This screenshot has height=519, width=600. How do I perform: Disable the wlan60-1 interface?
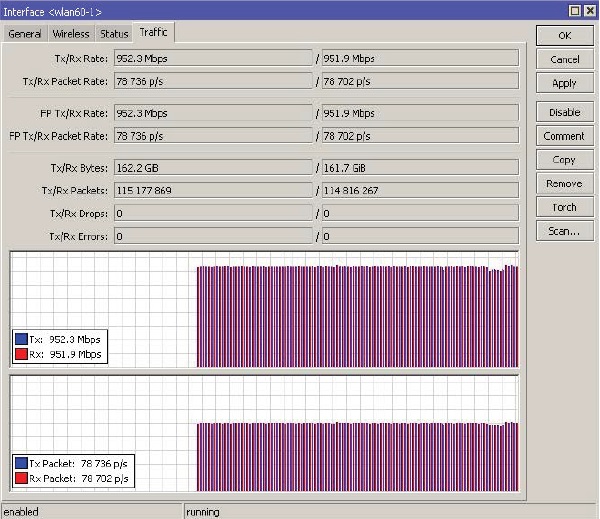564,112
